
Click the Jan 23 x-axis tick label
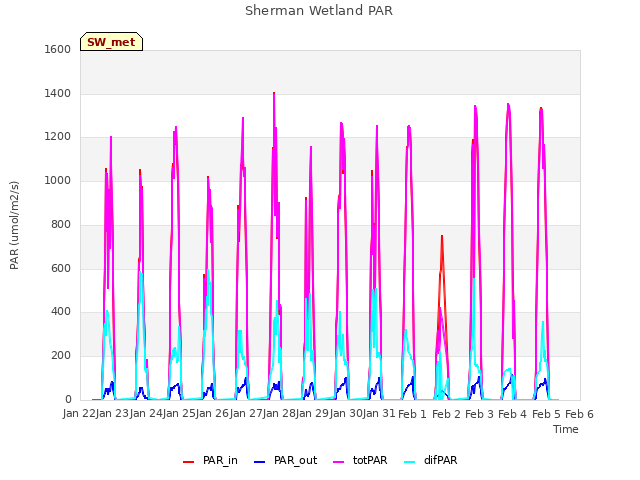point(113,414)
